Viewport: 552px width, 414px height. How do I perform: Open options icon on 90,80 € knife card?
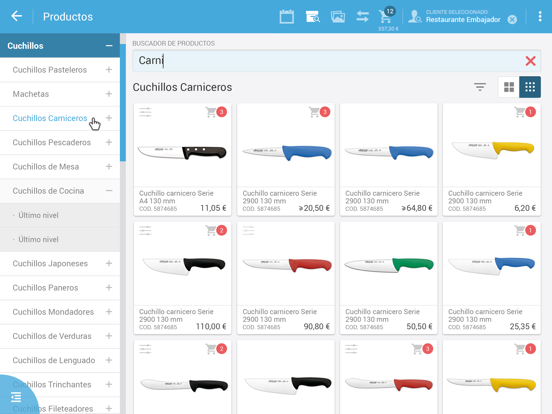point(249,230)
